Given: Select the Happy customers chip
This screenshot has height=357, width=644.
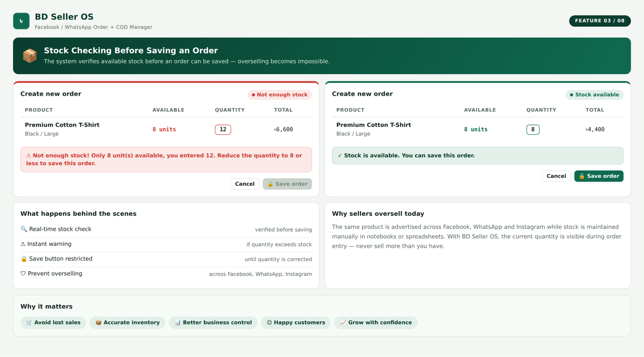Looking at the screenshot, I should click(296, 322).
